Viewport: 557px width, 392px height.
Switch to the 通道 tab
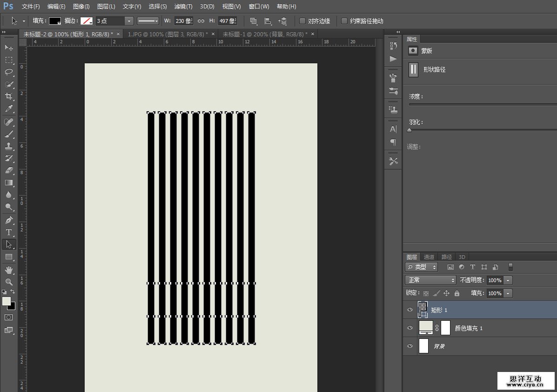coord(429,257)
